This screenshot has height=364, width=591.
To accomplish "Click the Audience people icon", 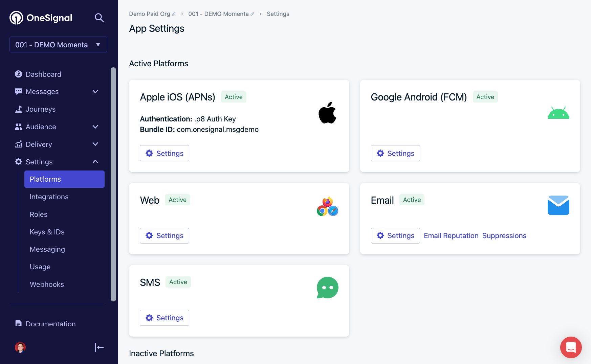I will coord(19,127).
